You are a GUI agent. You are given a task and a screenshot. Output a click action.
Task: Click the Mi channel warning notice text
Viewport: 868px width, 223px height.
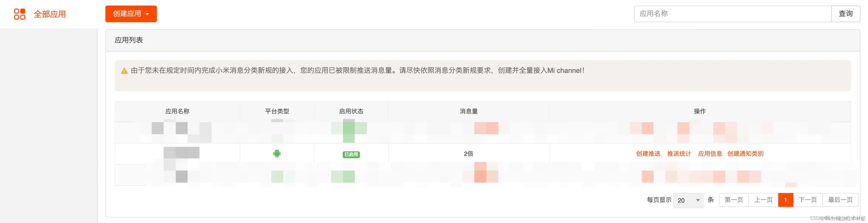point(358,70)
